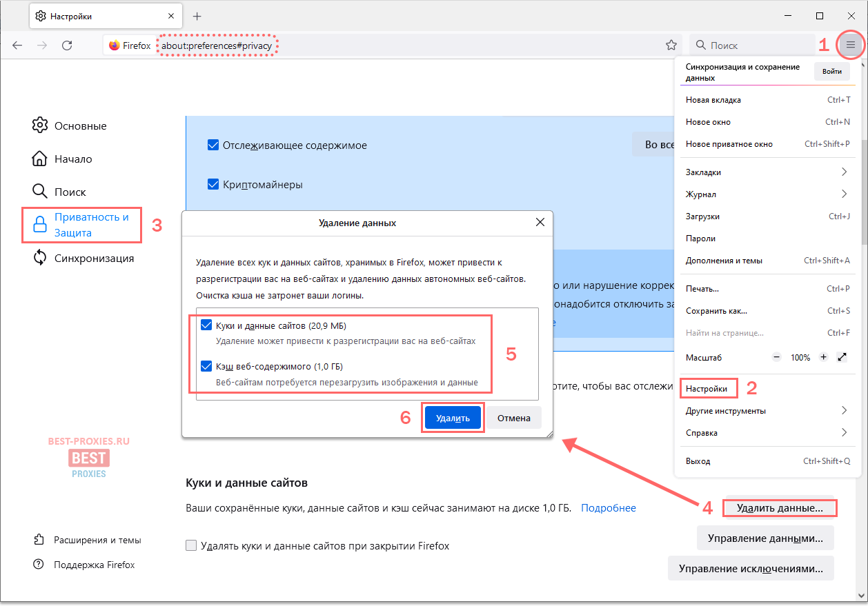Enable Удалять куки и данные сайтов при закрытии Firefox

click(x=191, y=546)
